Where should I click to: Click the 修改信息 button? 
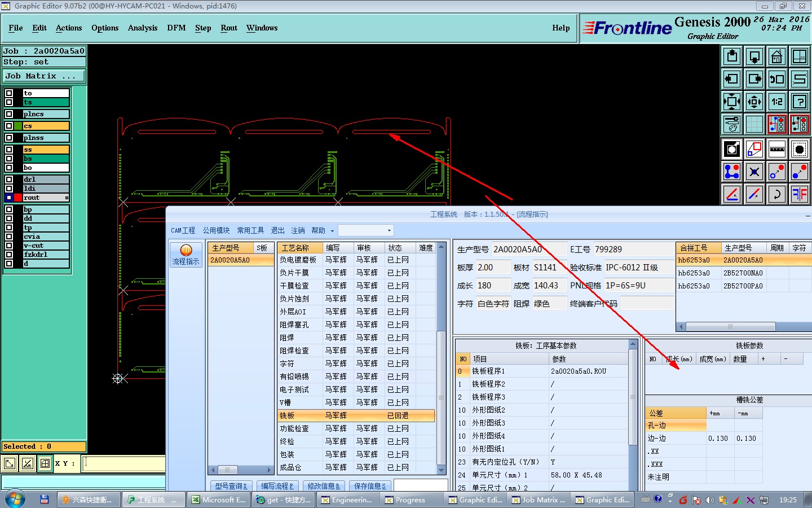coord(324,486)
